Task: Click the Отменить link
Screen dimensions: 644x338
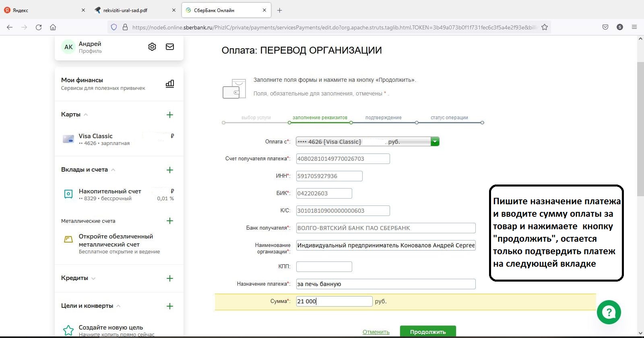Action: [x=376, y=332]
